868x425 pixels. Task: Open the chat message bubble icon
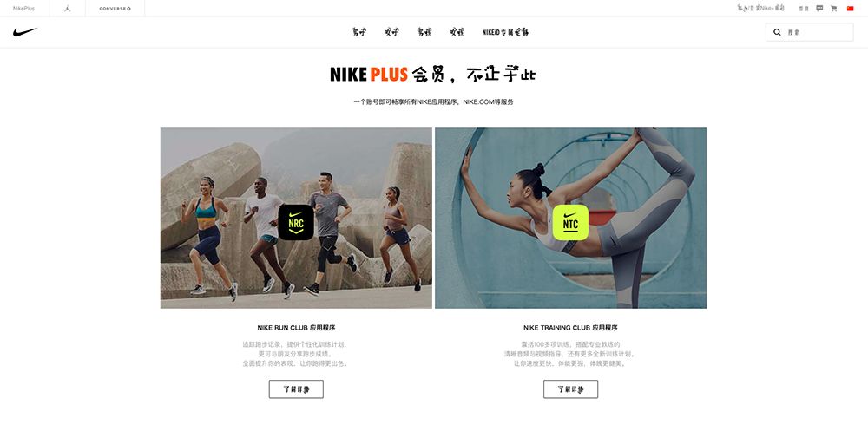click(819, 9)
